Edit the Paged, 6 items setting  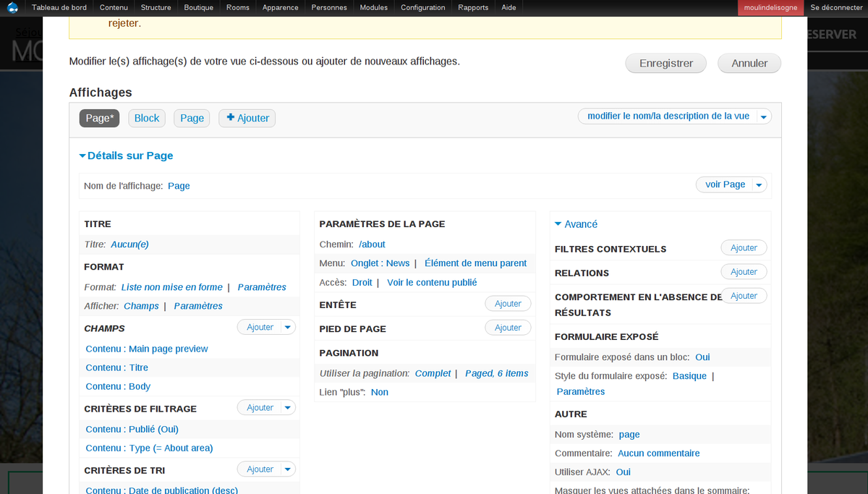497,373
